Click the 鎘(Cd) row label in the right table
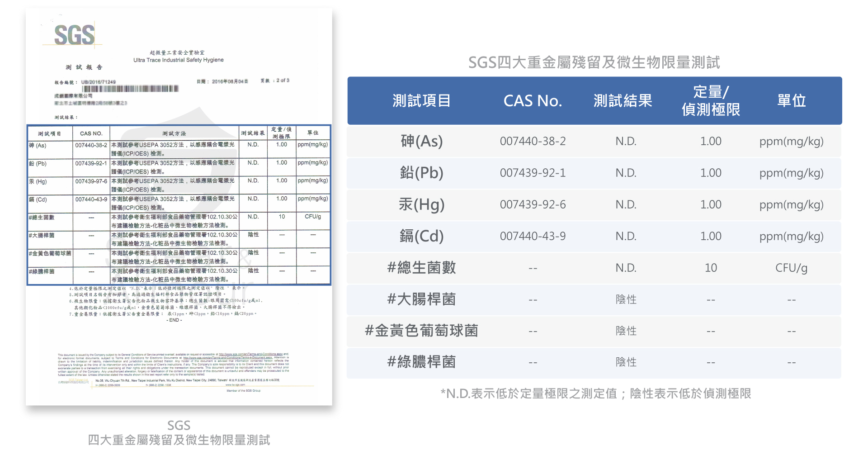868x455 pixels. tap(421, 236)
